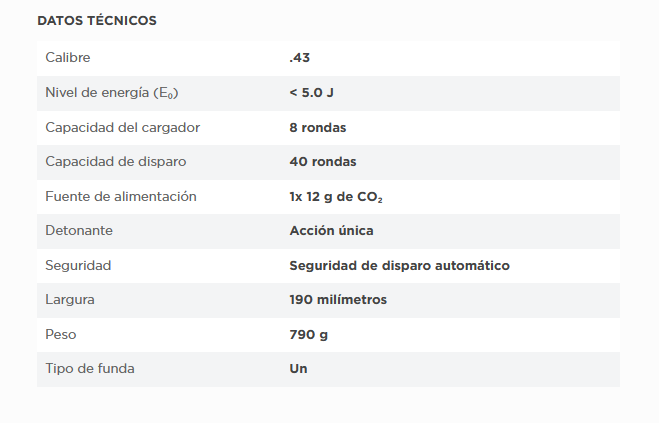Viewport: 659px width, 423px height.
Task: Select the Detonante row label
Action: coord(79,230)
